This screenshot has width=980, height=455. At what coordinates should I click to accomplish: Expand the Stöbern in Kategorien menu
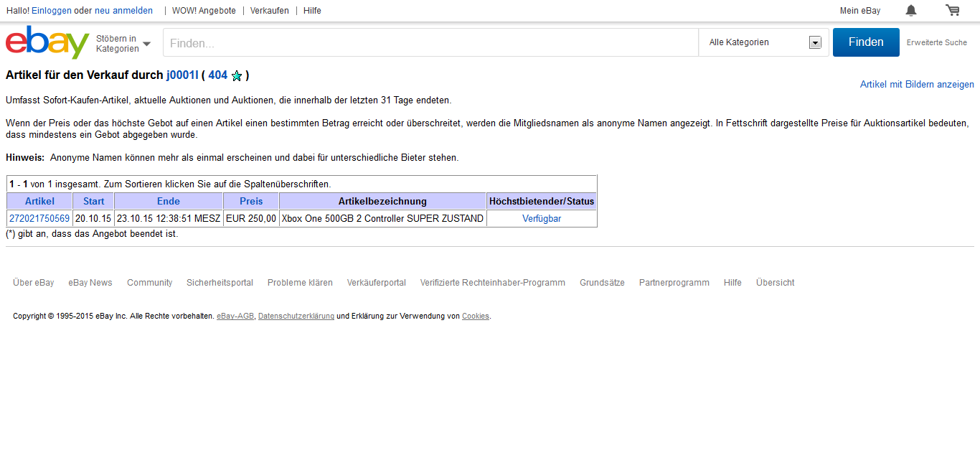point(123,43)
